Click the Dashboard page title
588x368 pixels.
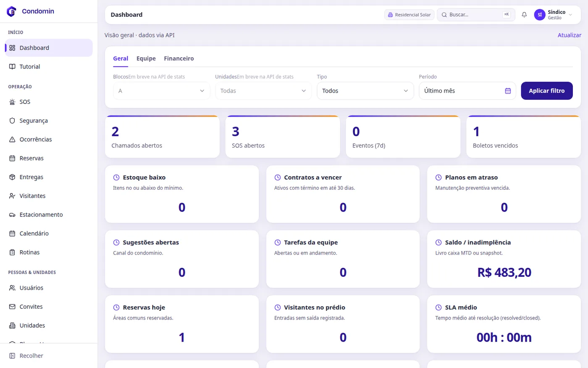[126, 15]
